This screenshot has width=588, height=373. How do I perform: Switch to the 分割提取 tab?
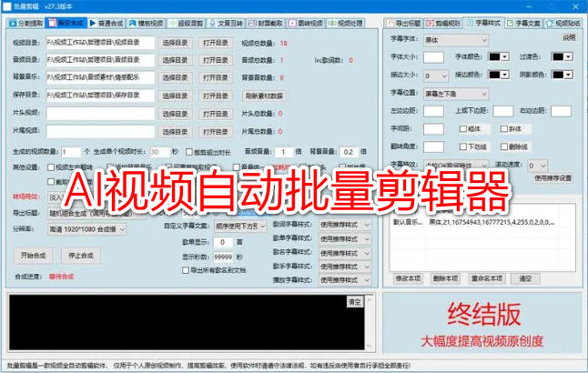(x=25, y=24)
